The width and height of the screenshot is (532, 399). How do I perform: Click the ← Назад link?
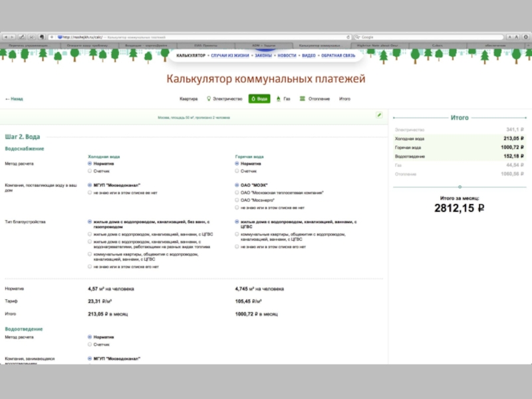14,98
